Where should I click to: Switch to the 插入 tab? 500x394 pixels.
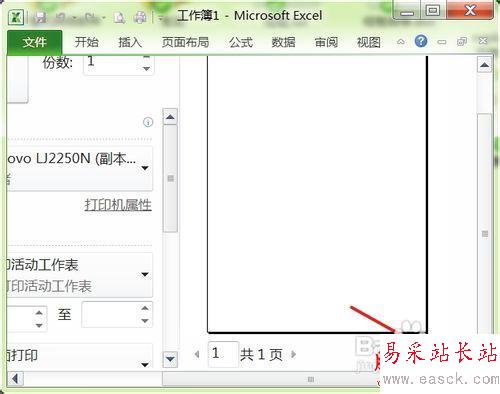tap(130, 42)
